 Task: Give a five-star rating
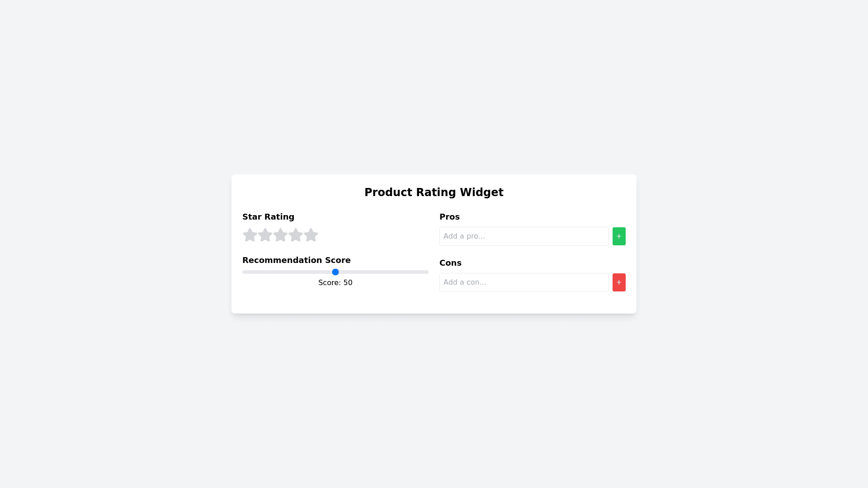311,235
